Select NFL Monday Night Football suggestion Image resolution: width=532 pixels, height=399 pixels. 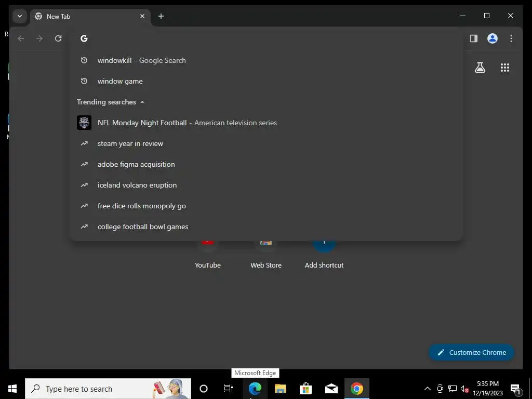[x=267, y=123]
